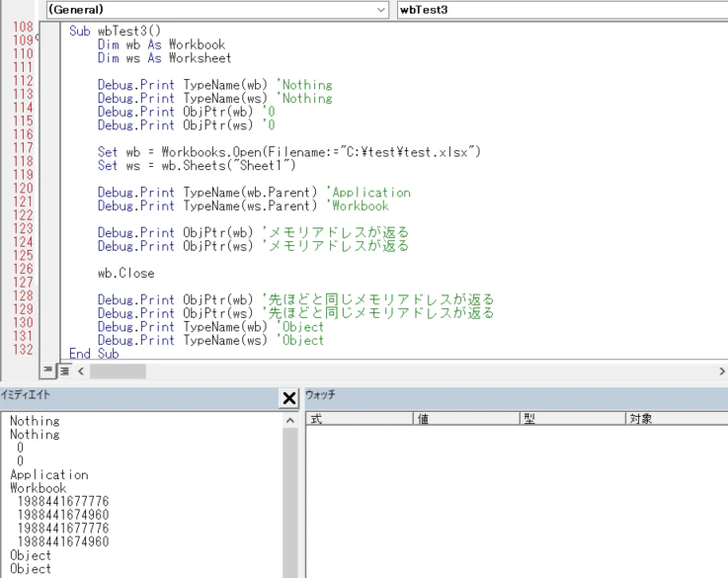Place cursor on the wb.Close line
The width and height of the screenshot is (728, 578).
(125, 273)
